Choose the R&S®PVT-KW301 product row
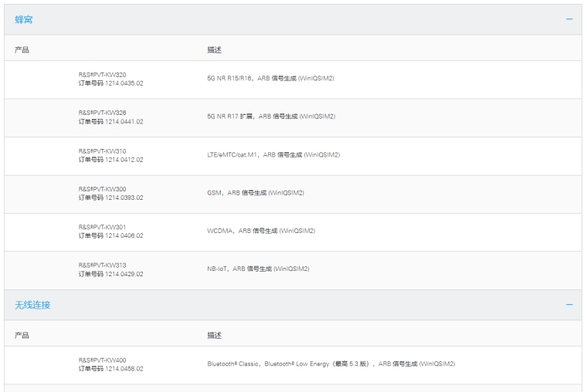This screenshot has width=587, height=392. coord(103,227)
